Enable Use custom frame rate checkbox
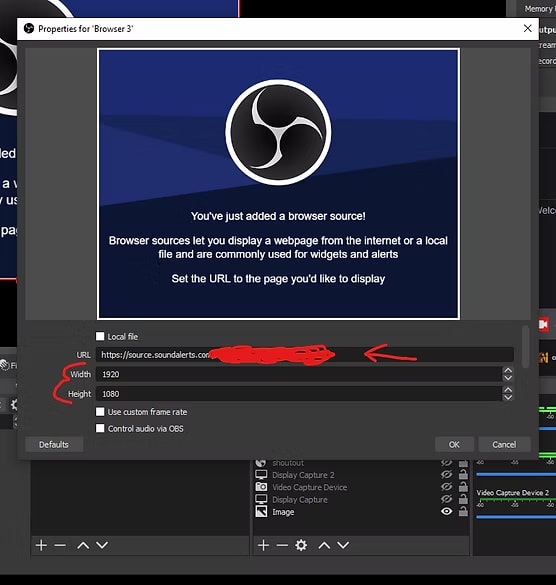This screenshot has height=585, width=556. [x=100, y=412]
